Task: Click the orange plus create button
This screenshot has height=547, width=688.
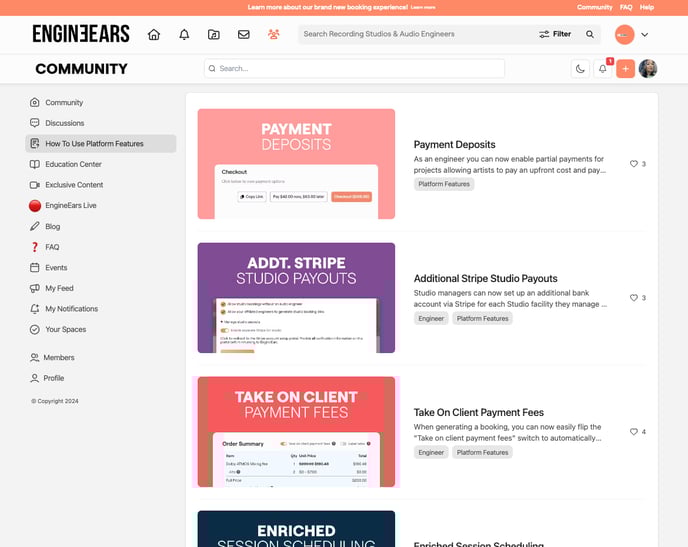Action: click(625, 69)
